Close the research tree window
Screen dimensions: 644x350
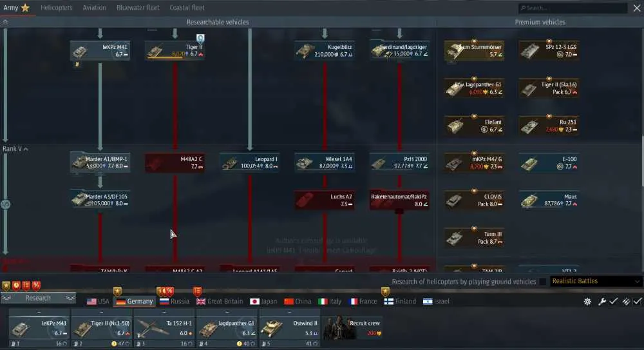click(637, 8)
